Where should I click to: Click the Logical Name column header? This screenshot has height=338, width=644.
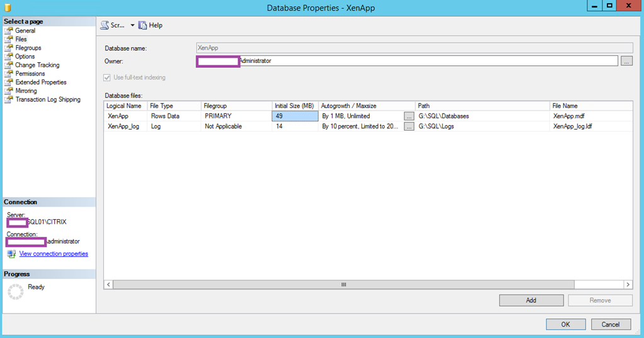(x=125, y=106)
